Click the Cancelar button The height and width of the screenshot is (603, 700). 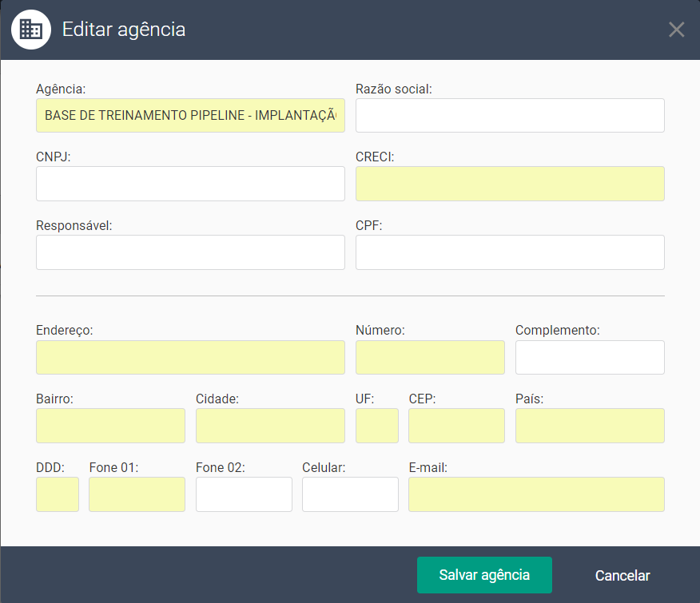(x=622, y=575)
